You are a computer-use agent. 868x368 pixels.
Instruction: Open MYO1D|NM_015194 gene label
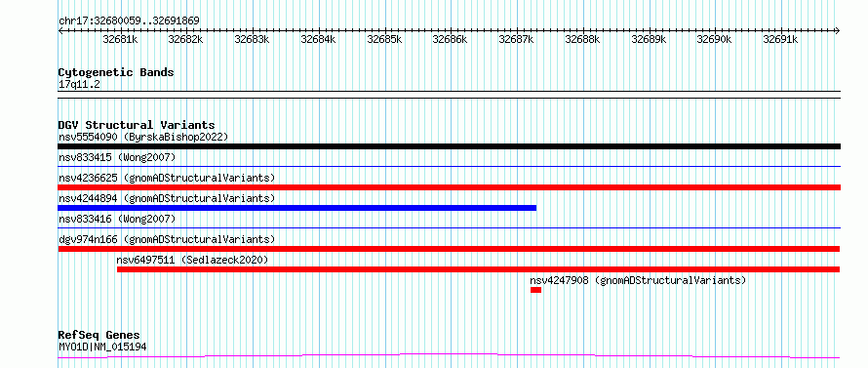click(102, 347)
